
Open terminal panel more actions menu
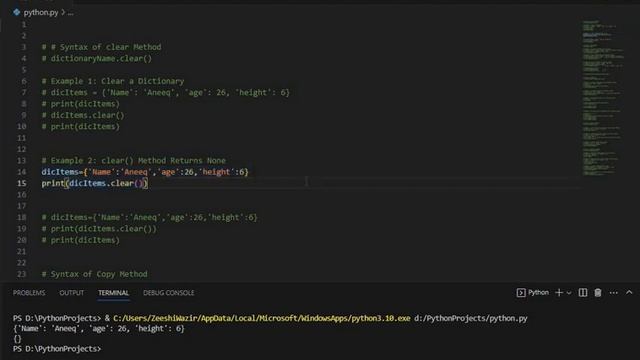point(613,293)
